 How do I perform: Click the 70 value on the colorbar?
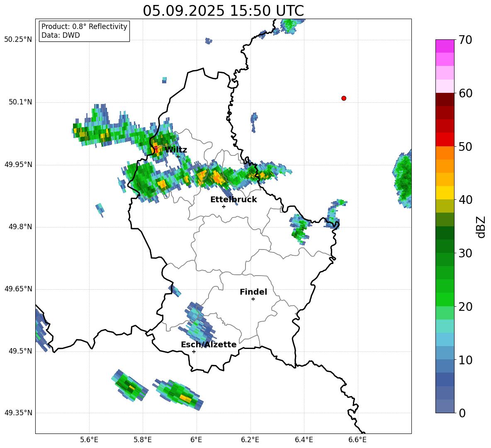click(465, 40)
